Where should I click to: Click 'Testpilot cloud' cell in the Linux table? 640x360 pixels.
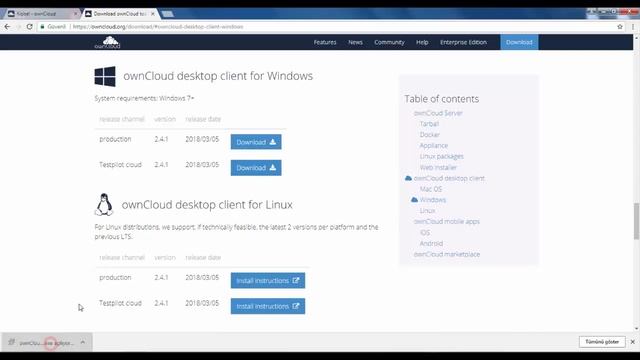point(120,303)
